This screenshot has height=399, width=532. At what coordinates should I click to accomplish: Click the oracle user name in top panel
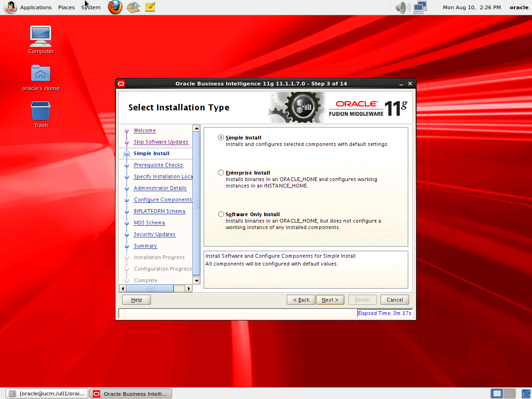pos(519,7)
